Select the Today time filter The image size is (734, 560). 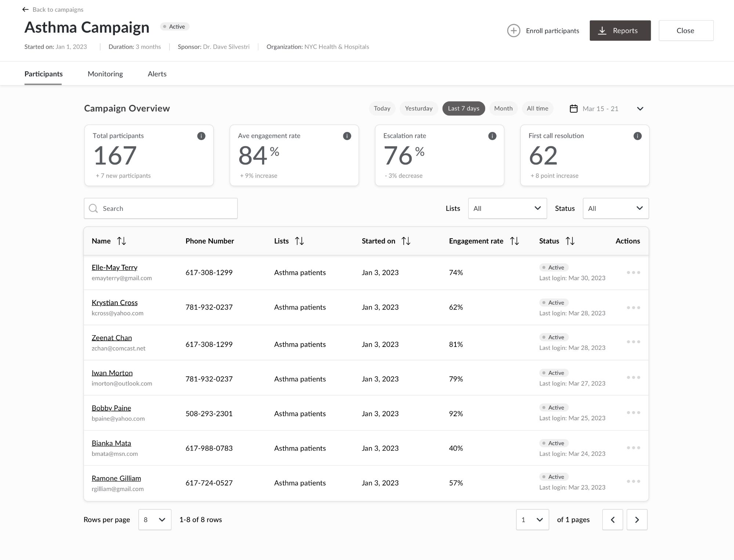coord(382,109)
